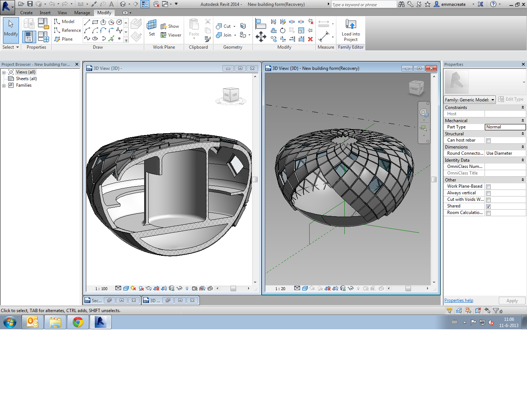Screen dimensions: 527x420
Task: Enable the Work Plane-Based checkbox
Action: (488, 187)
